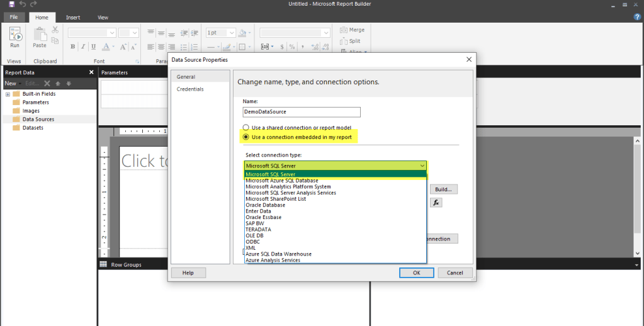
Task: Toggle Underline formatting in ribbon
Action: click(93, 47)
